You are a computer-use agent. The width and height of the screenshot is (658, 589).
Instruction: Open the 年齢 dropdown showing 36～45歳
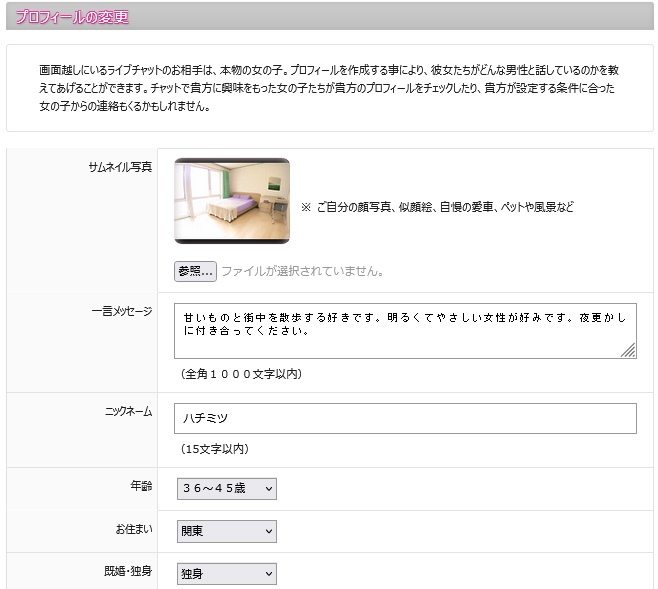point(225,489)
